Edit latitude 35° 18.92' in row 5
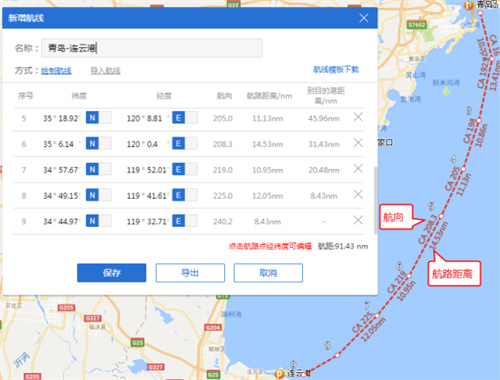This screenshot has height=380, width=500. pos(62,118)
